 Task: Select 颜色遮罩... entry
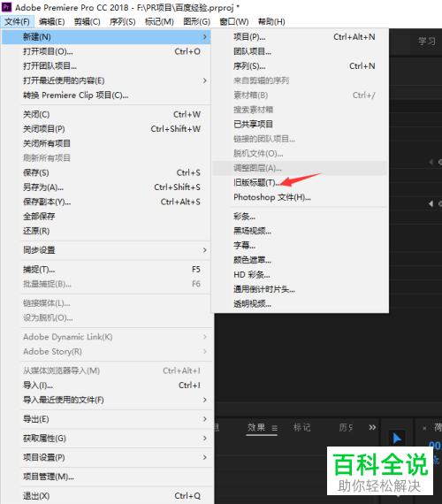[300, 260]
